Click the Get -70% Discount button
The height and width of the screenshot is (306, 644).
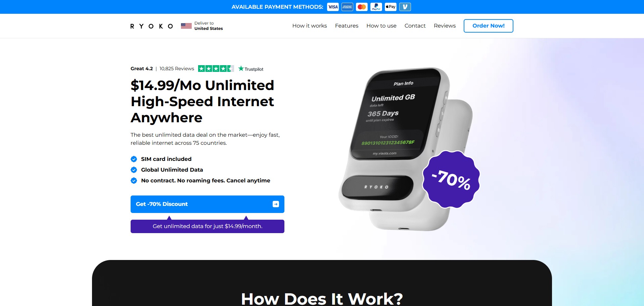(208, 204)
